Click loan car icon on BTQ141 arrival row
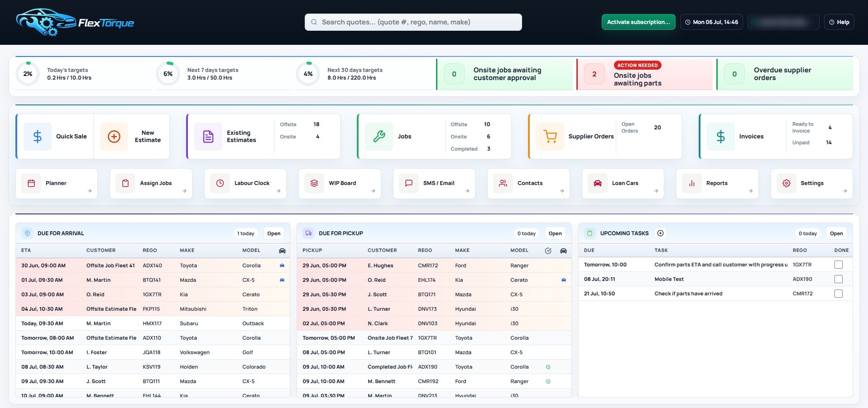Viewport: 868px width, 408px height. [x=282, y=280]
